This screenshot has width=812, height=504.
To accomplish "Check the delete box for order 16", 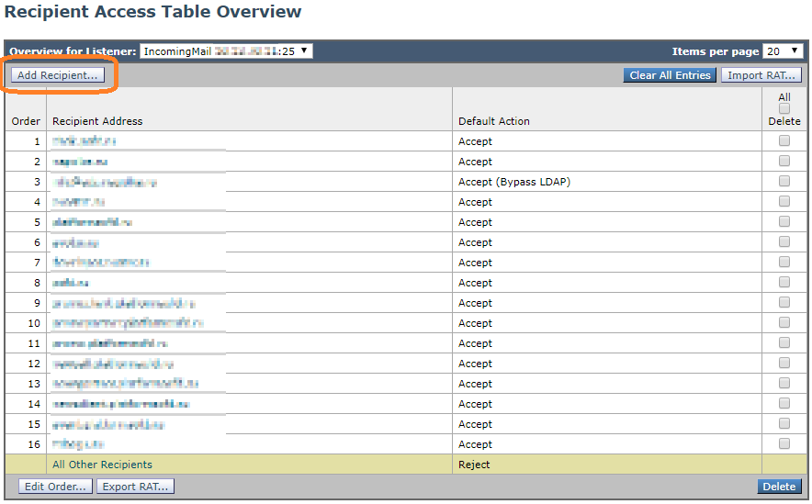I will 784,443.
